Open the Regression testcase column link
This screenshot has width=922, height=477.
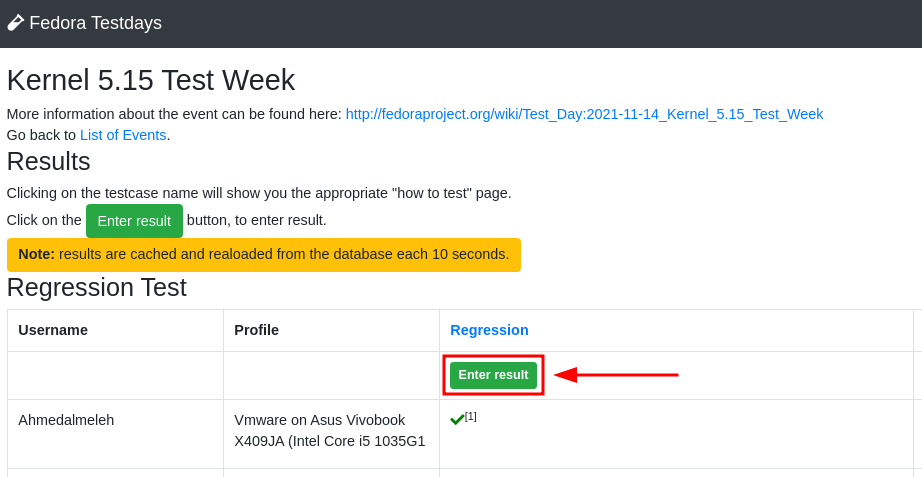click(489, 330)
